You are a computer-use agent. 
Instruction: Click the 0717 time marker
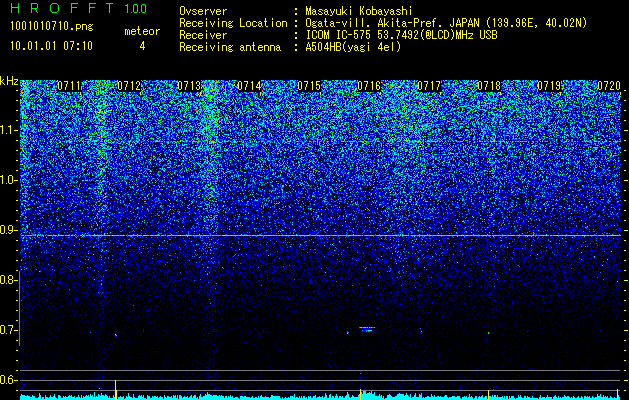click(x=429, y=86)
